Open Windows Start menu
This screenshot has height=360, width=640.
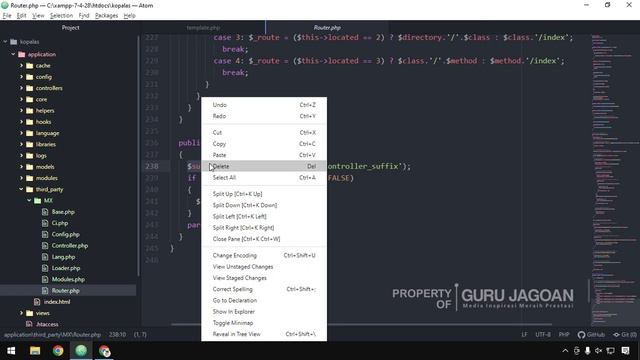tap(11, 351)
